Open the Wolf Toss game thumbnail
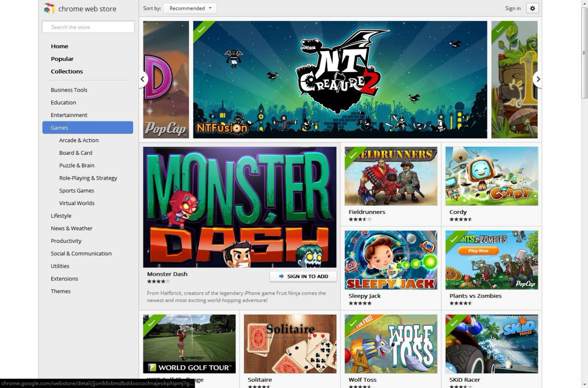The width and height of the screenshot is (588, 388). click(x=391, y=344)
